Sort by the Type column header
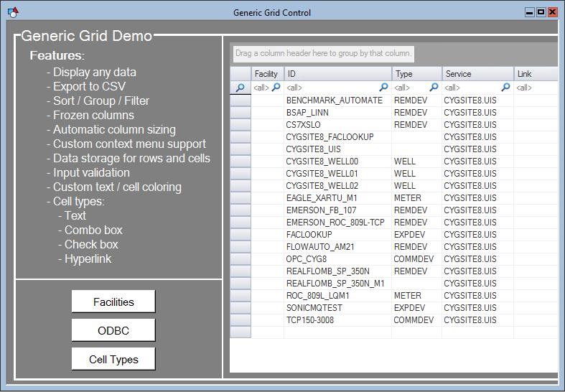The image size is (565, 392). pos(417,74)
